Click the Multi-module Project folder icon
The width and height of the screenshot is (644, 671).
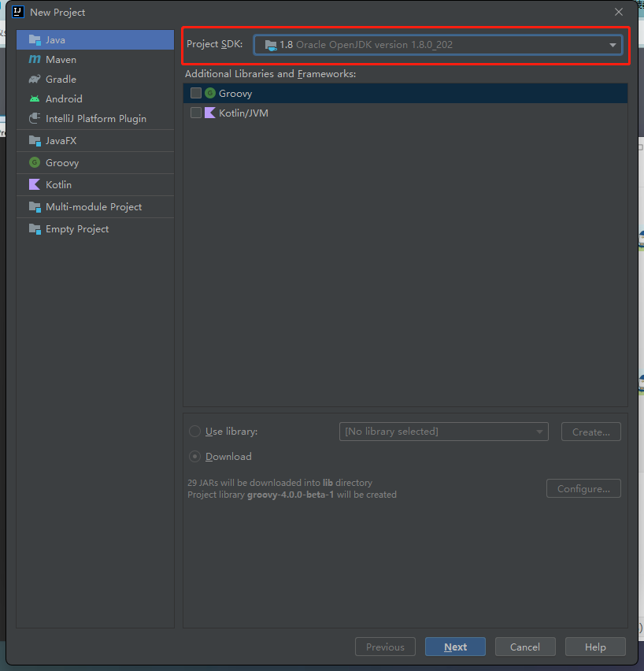tap(35, 206)
